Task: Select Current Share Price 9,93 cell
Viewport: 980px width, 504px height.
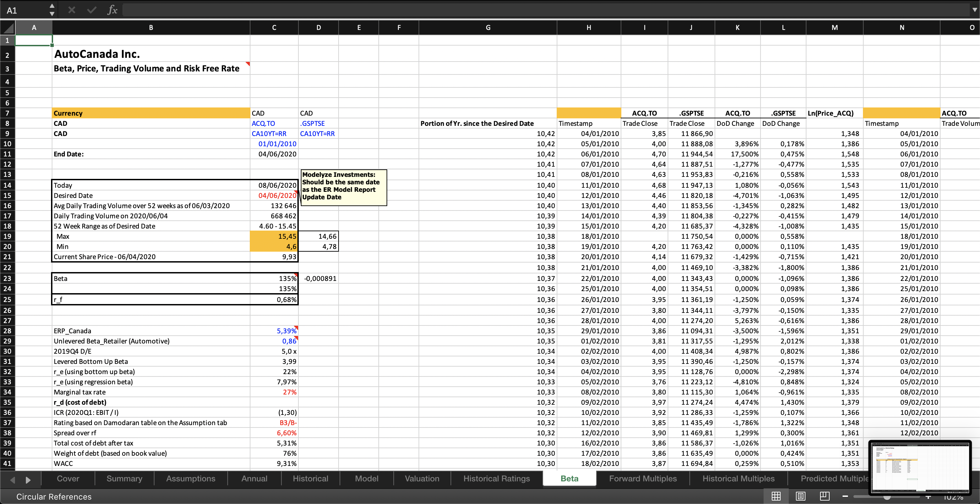Action: point(274,256)
